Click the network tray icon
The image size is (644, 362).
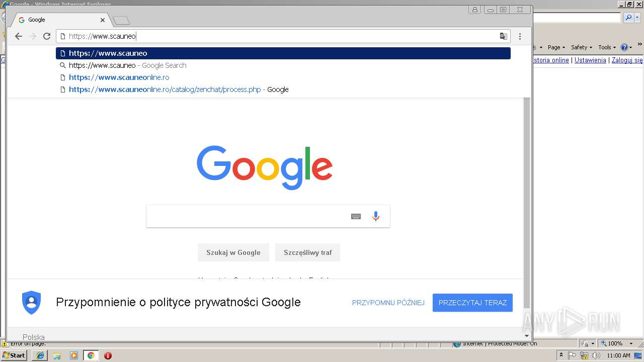click(x=584, y=355)
